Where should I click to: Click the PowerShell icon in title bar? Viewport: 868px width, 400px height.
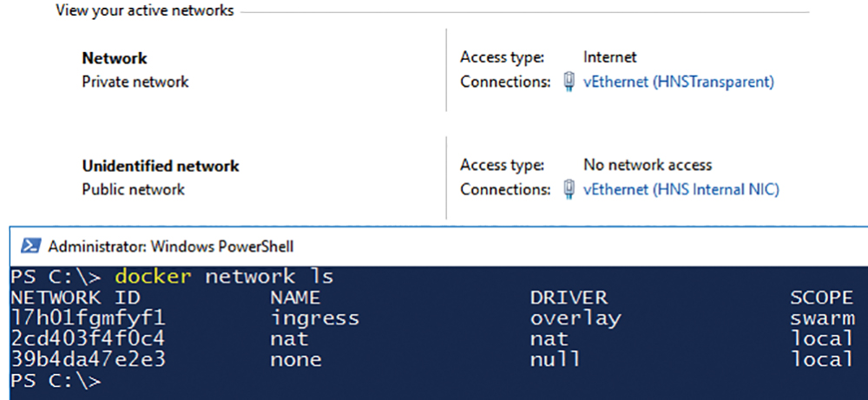pos(30,246)
